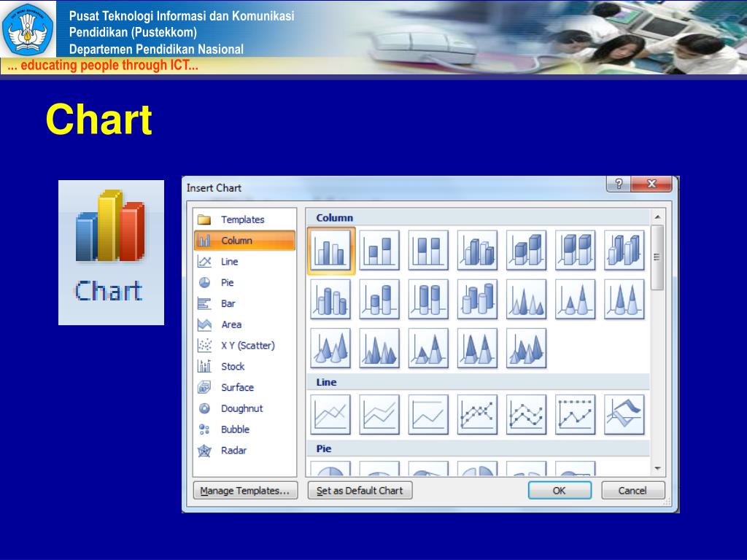Viewport: 747px width, 560px height.
Task: Click the Manage Templates button
Action: [x=245, y=491]
